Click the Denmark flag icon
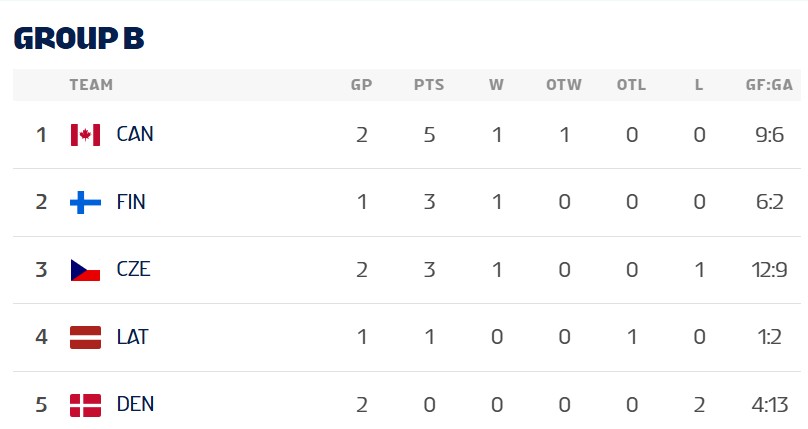Screen dimensions: 808x429 [85, 405]
